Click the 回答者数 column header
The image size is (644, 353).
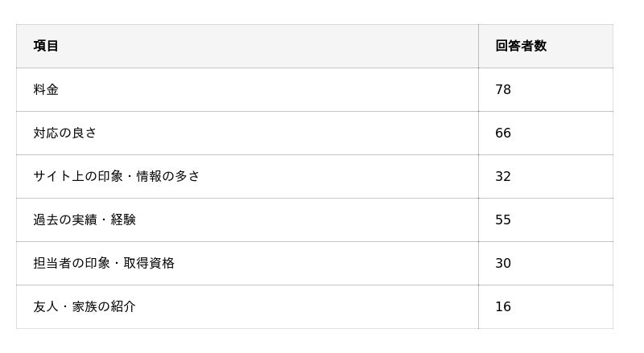[520, 46]
